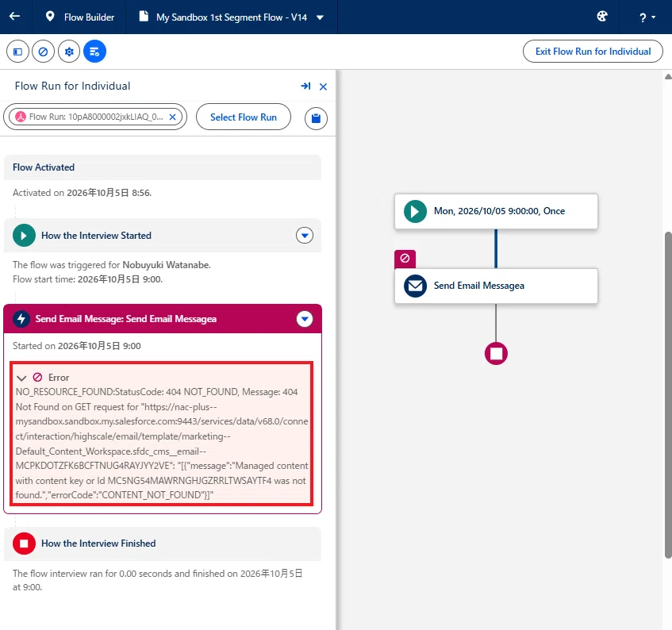Go back with the left arrow
672x630 pixels.
14,17
